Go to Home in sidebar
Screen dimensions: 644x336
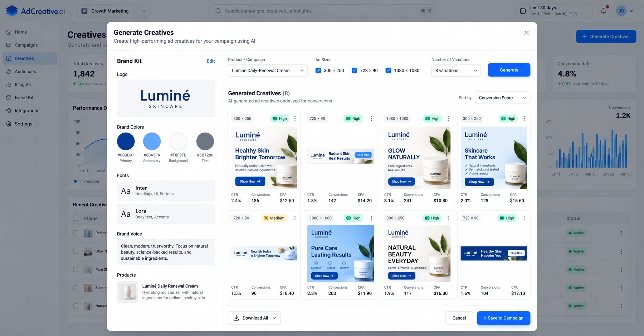pos(30,32)
